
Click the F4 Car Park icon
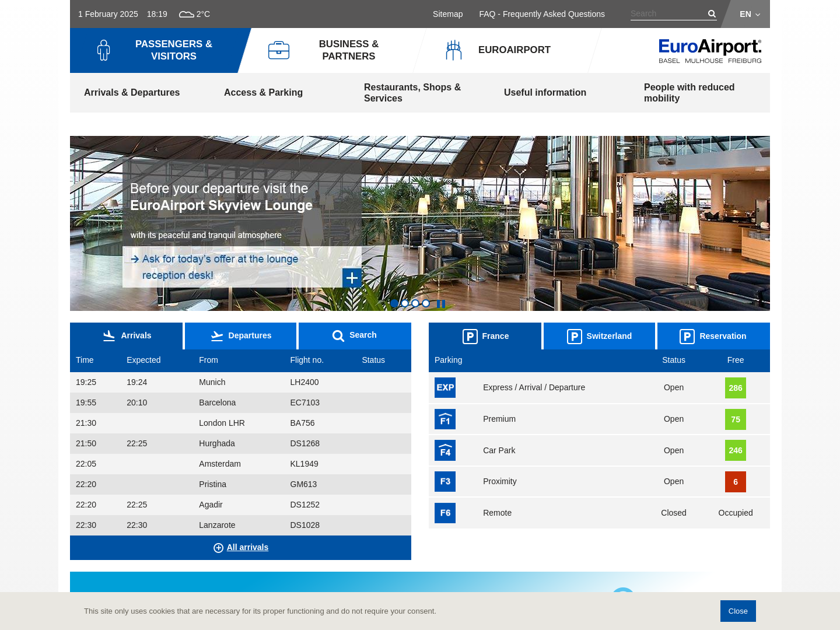(x=445, y=450)
